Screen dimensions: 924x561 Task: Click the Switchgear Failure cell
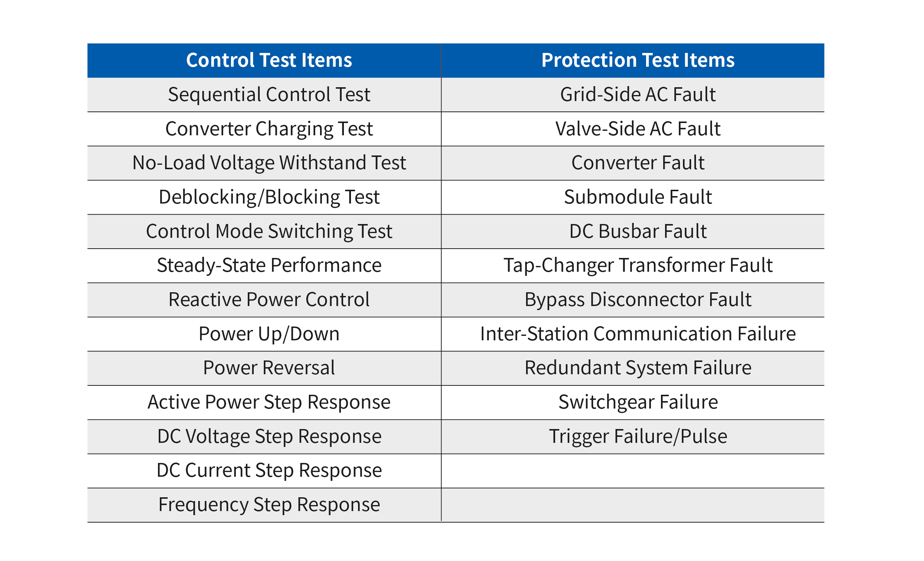pos(637,402)
